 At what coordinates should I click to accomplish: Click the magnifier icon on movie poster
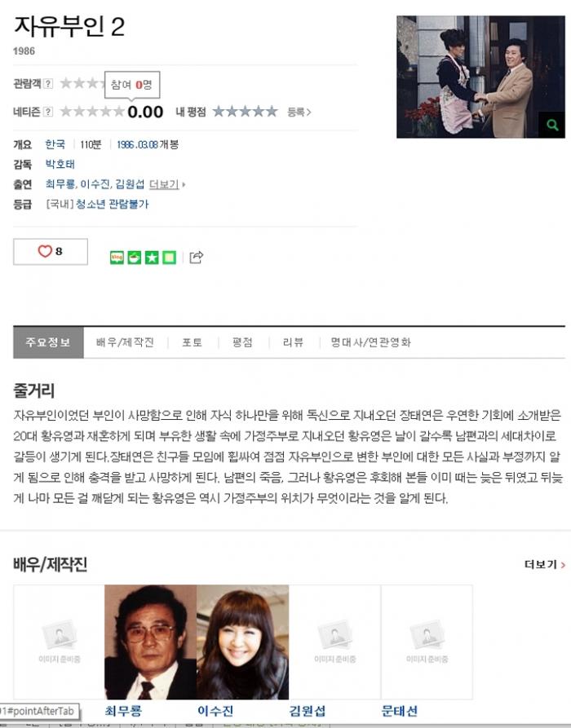click(551, 125)
